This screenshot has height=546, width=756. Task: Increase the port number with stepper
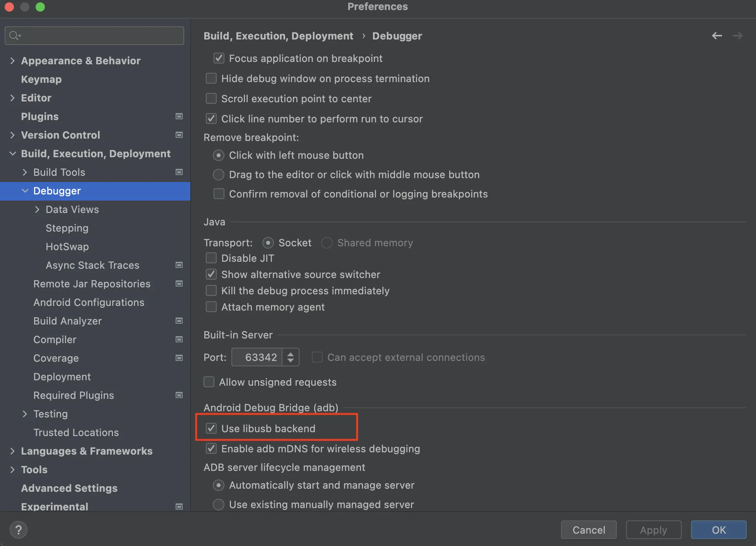(x=291, y=353)
